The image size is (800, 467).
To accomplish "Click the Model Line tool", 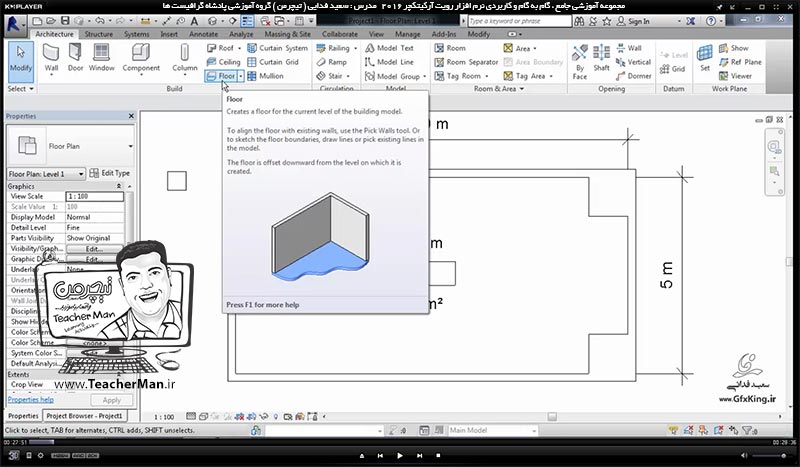I will tap(389, 62).
